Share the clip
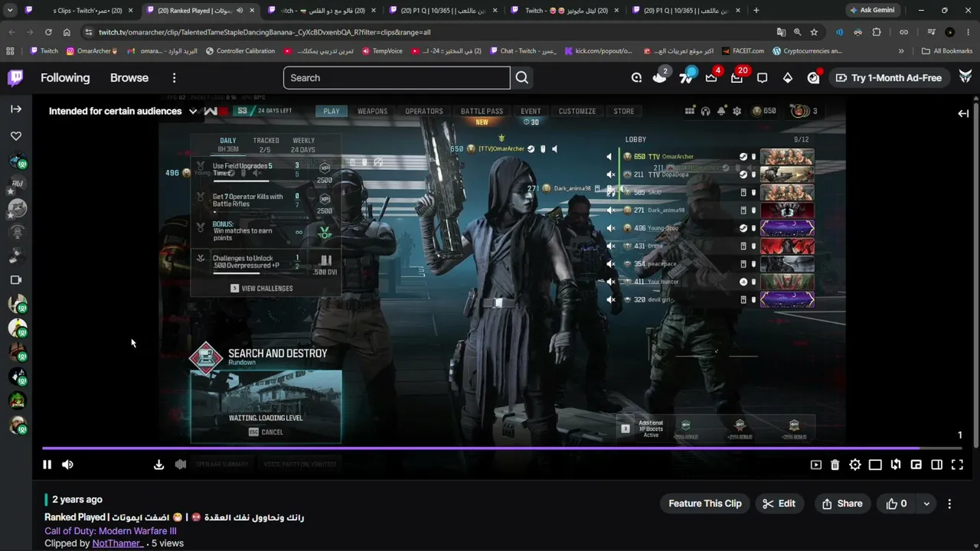The height and width of the screenshot is (551, 980). [842, 504]
